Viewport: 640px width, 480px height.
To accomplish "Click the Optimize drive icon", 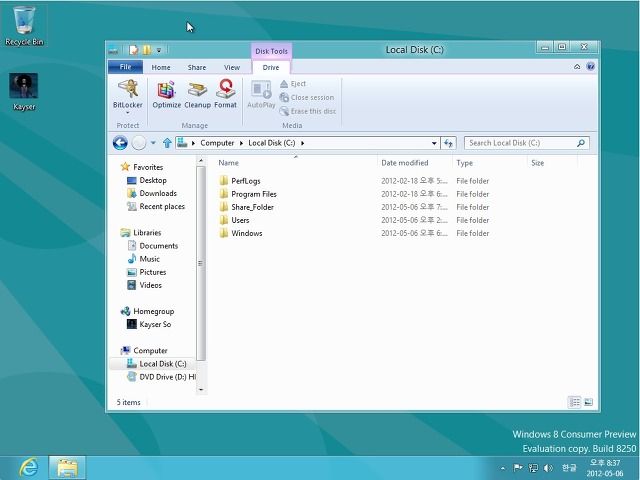I will tap(167, 94).
